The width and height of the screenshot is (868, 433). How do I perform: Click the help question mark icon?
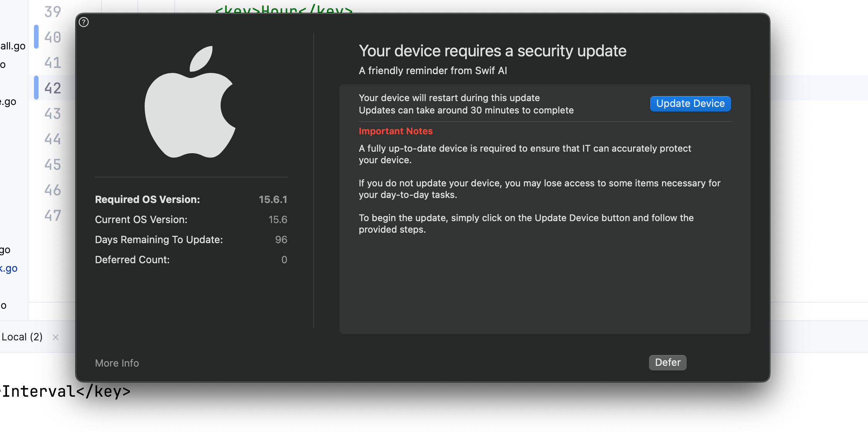[84, 22]
